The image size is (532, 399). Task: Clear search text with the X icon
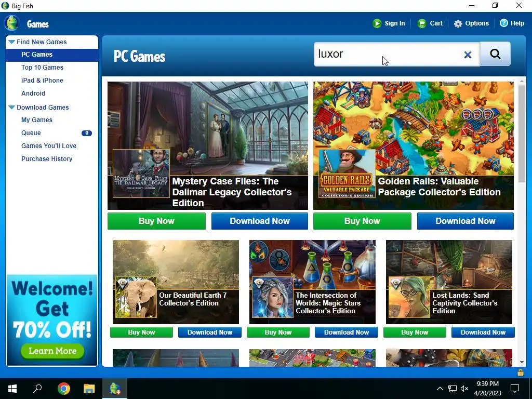pos(468,55)
